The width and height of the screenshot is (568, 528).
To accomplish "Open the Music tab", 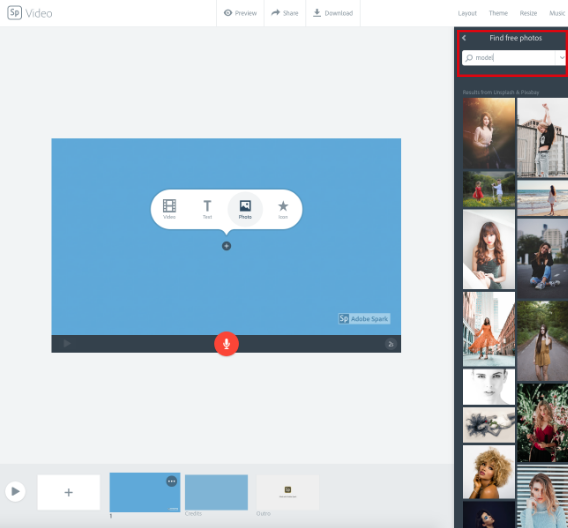I will click(x=557, y=13).
